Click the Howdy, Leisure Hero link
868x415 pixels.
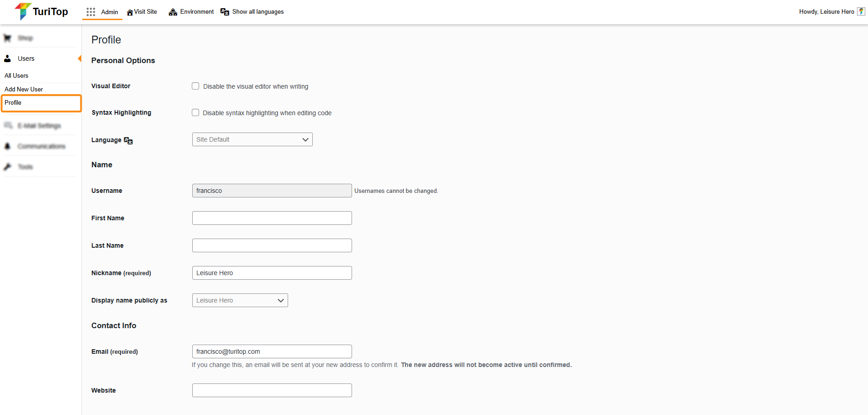[826, 12]
